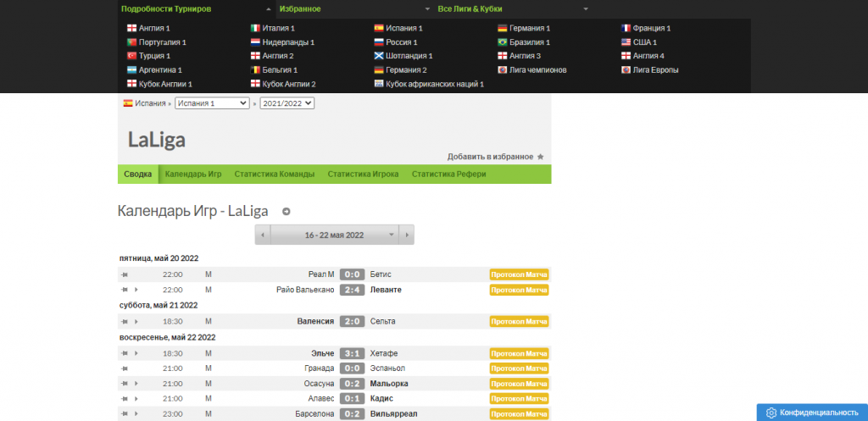Open the 2021/2022 season dropdown
This screenshot has width=868, height=421.
[287, 103]
